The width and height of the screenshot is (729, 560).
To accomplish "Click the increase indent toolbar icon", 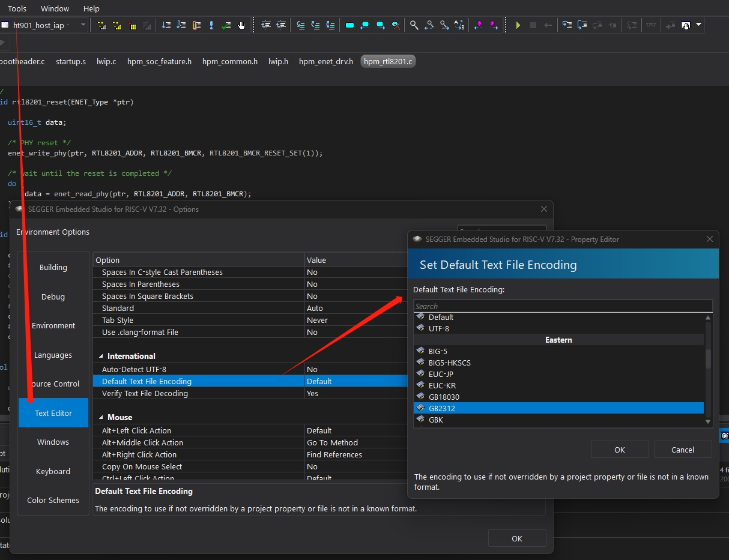I will coord(266,25).
